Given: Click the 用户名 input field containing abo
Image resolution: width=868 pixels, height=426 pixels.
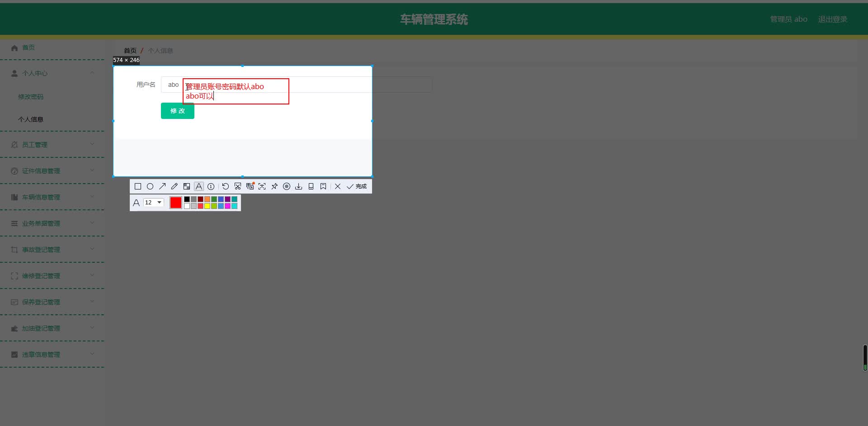Looking at the screenshot, I should coord(296,85).
